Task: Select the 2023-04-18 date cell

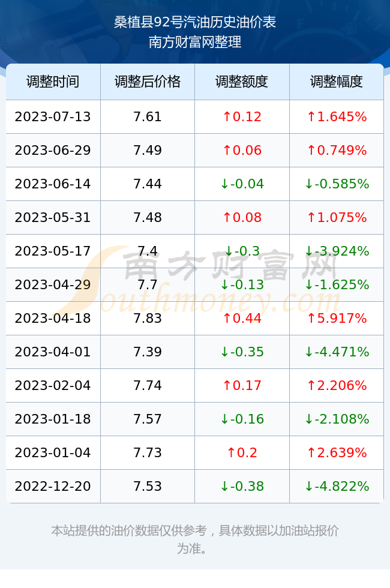Action: (x=53, y=318)
